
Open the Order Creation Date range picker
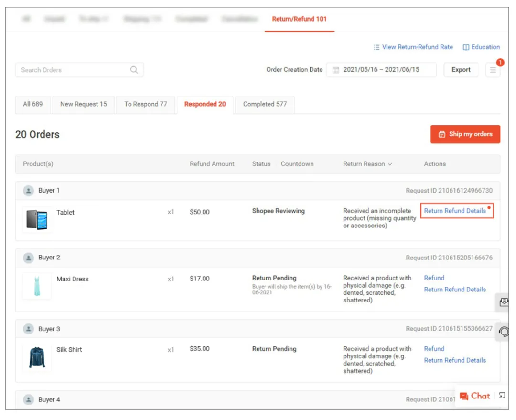click(x=381, y=70)
